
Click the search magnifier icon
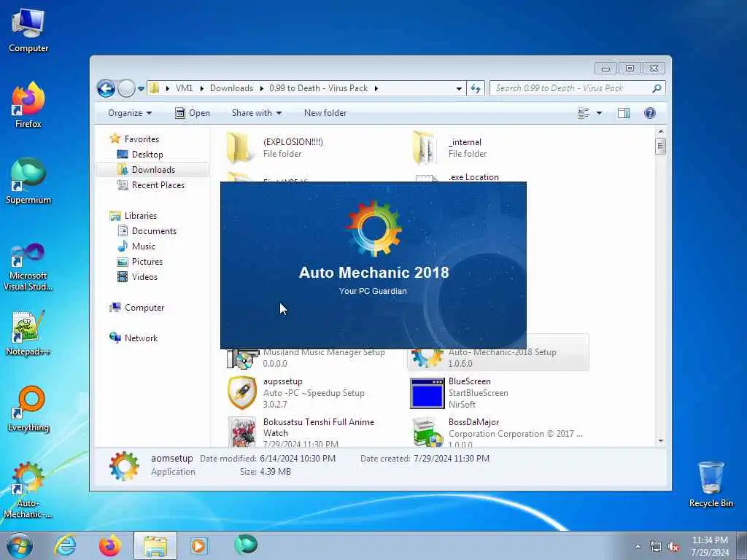pyautogui.click(x=657, y=88)
